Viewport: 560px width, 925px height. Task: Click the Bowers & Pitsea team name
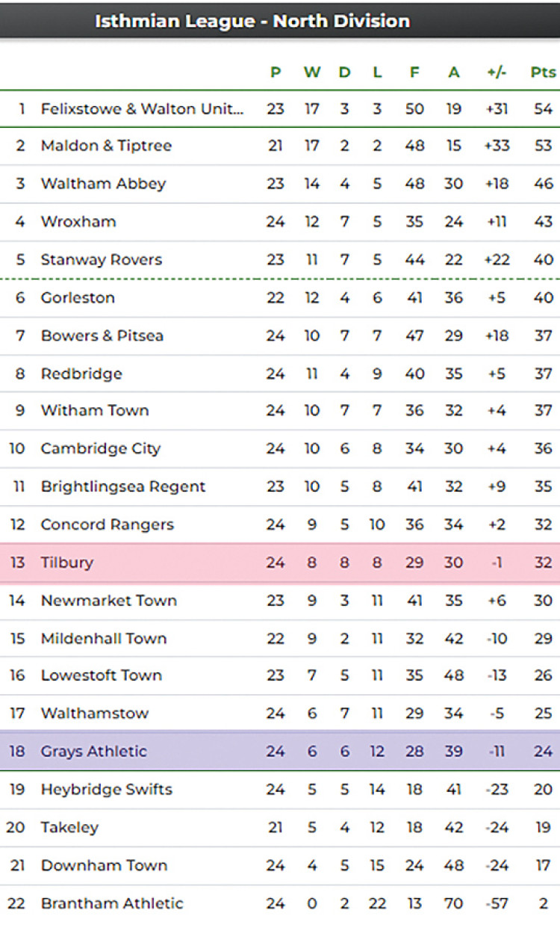click(x=102, y=336)
